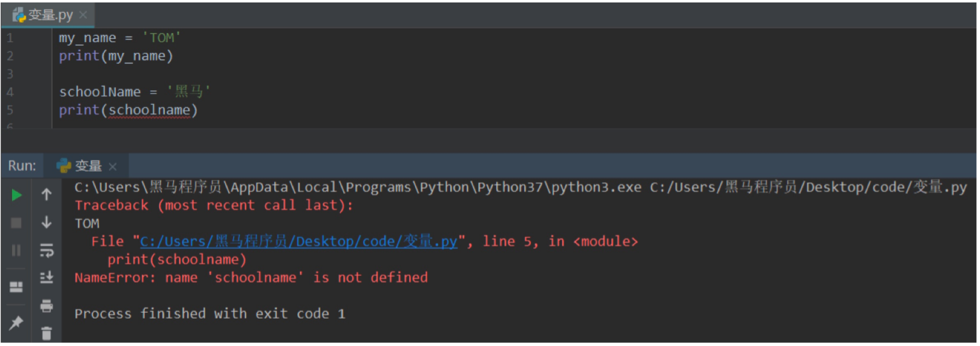This screenshot has height=346, width=980.
Task: Close the 变量 run tab
Action: point(113,167)
